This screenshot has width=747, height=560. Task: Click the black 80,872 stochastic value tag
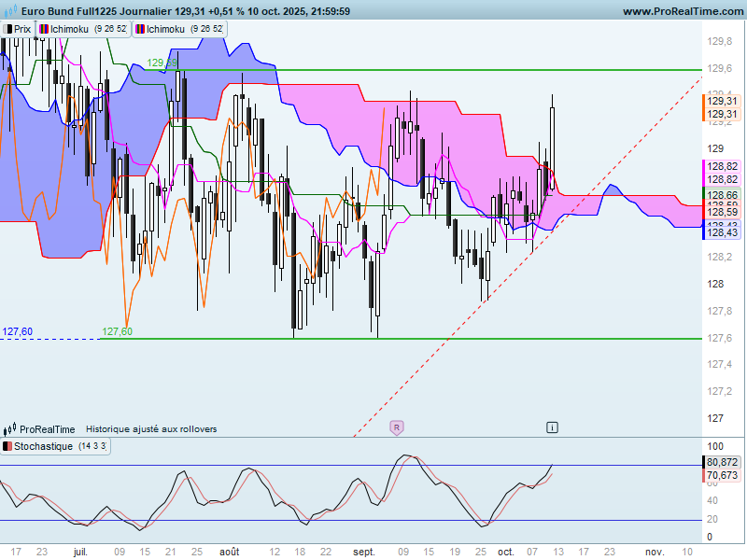721,462
